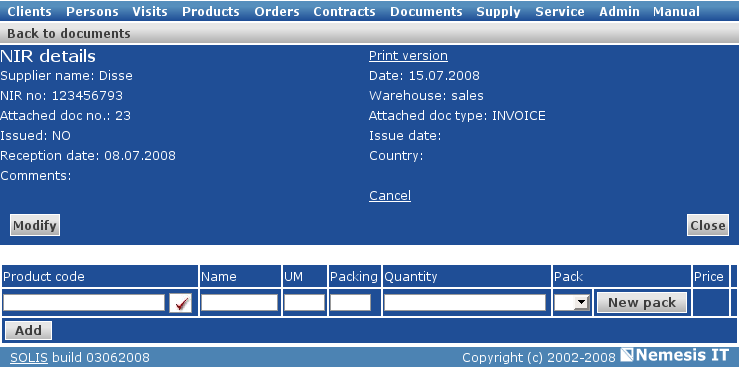
Task: Click the SOLIS link in footer
Action: point(29,358)
